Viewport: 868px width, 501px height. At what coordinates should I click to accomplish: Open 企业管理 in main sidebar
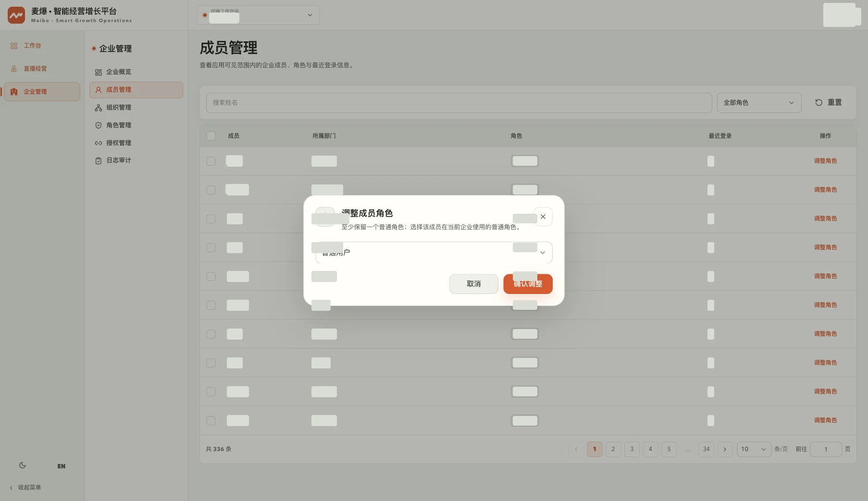[42, 92]
